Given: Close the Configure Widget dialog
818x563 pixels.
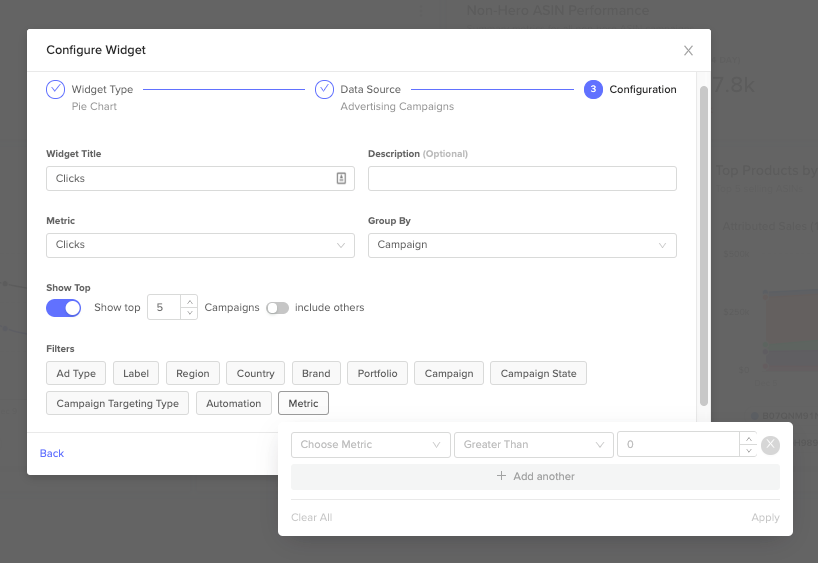Looking at the screenshot, I should (x=688, y=51).
